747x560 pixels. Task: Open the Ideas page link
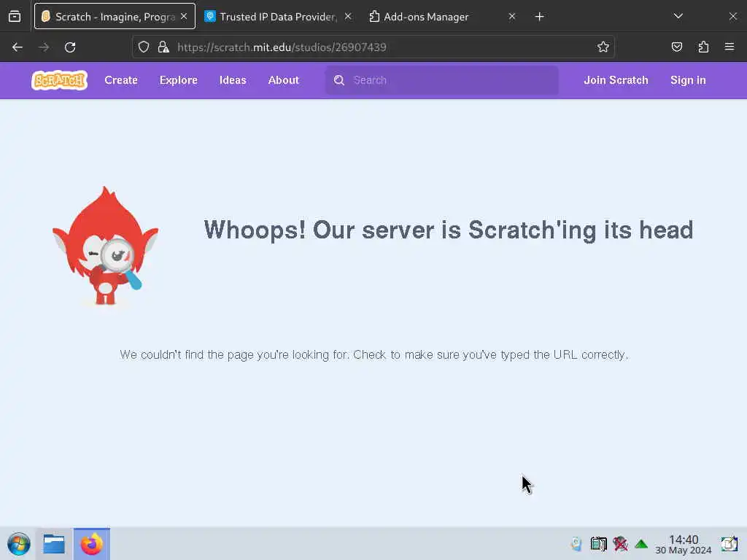(233, 80)
